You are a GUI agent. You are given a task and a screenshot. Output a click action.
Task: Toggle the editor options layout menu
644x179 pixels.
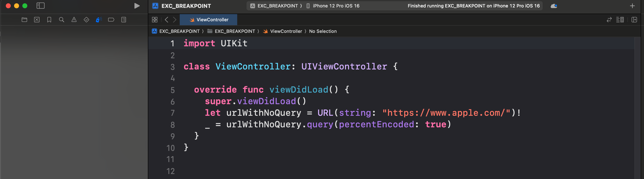click(620, 20)
